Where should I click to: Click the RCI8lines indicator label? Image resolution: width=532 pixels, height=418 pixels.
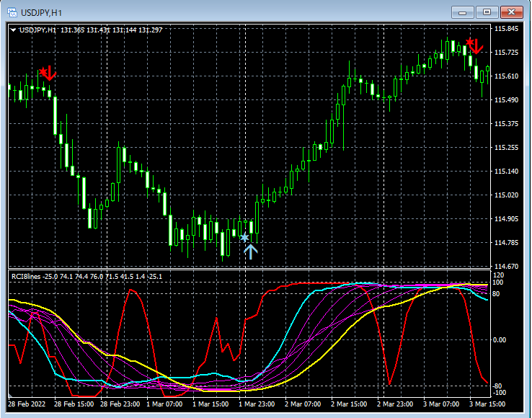(x=87, y=277)
